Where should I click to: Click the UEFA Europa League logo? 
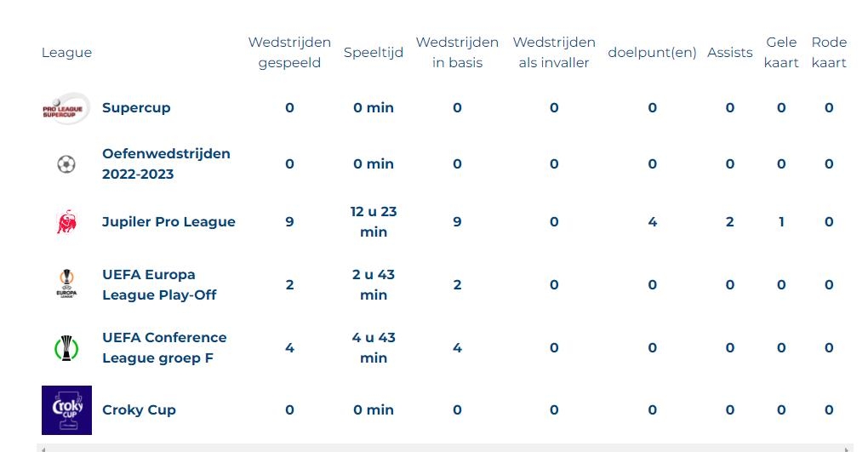[66, 285]
